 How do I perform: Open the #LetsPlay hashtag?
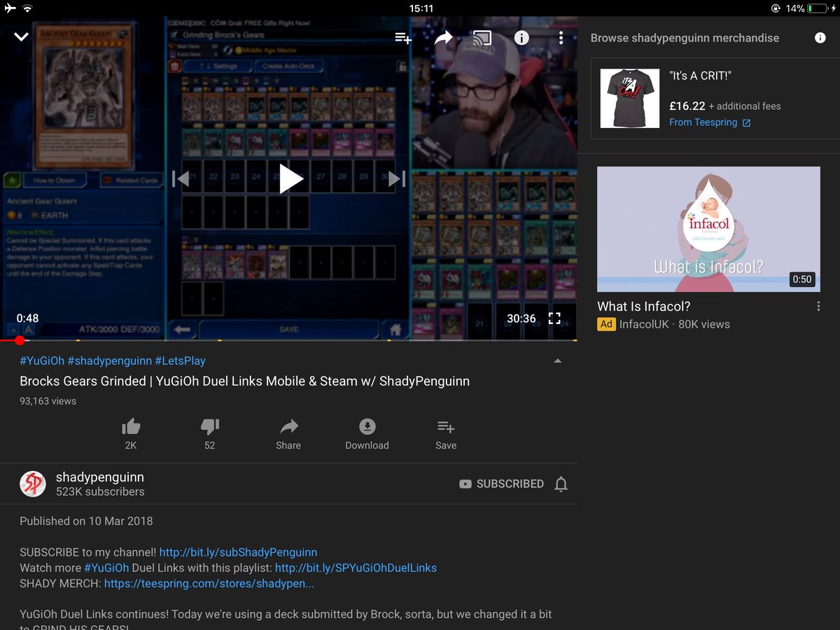click(x=181, y=360)
